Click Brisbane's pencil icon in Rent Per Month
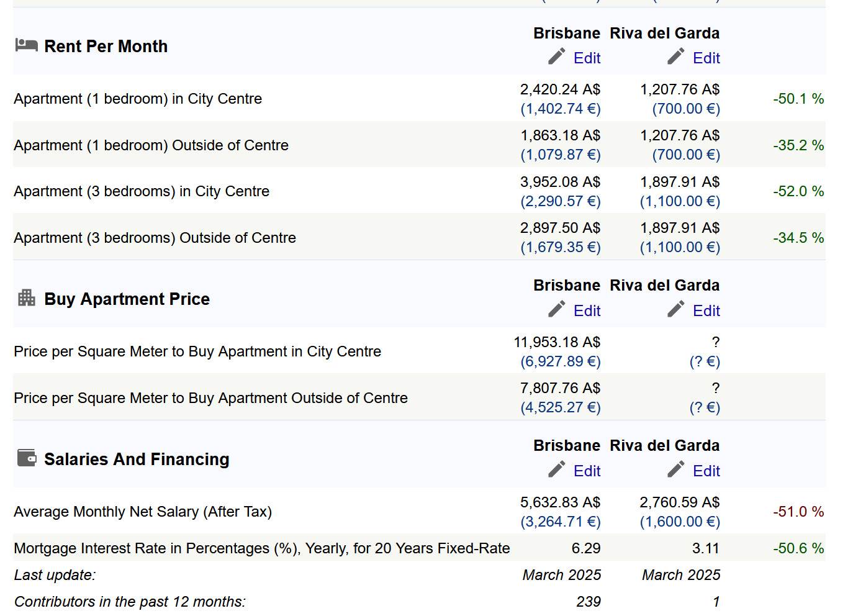Screen dimensions: 853x616 coord(557,57)
